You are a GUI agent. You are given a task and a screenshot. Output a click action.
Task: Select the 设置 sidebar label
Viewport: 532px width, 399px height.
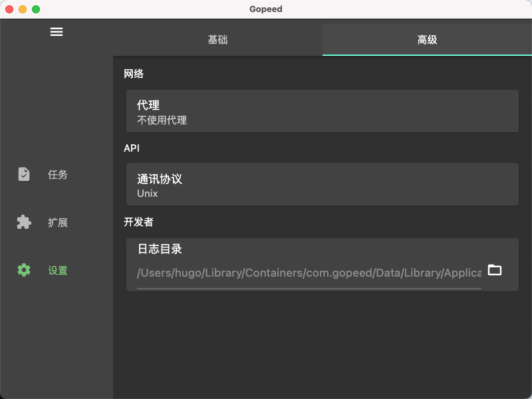[x=58, y=271]
